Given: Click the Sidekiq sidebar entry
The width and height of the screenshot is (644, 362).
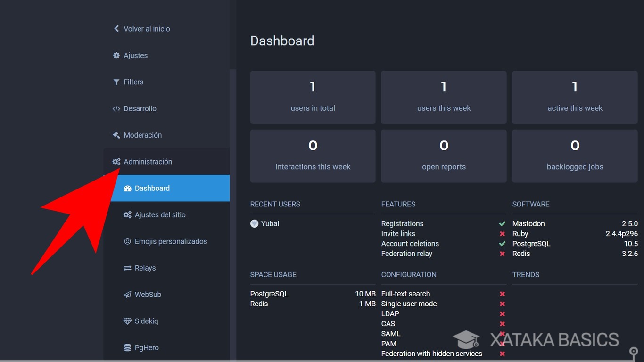Looking at the screenshot, I should point(146,321).
